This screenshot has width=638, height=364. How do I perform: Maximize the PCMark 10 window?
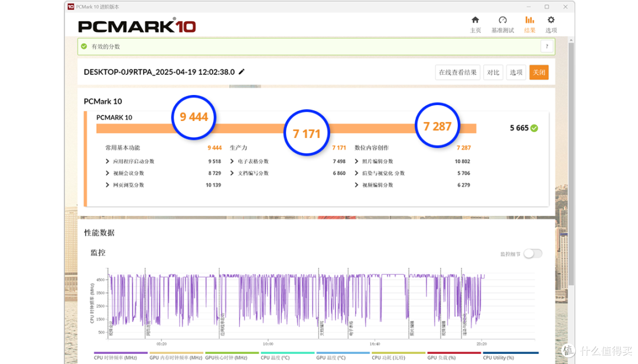point(547,6)
